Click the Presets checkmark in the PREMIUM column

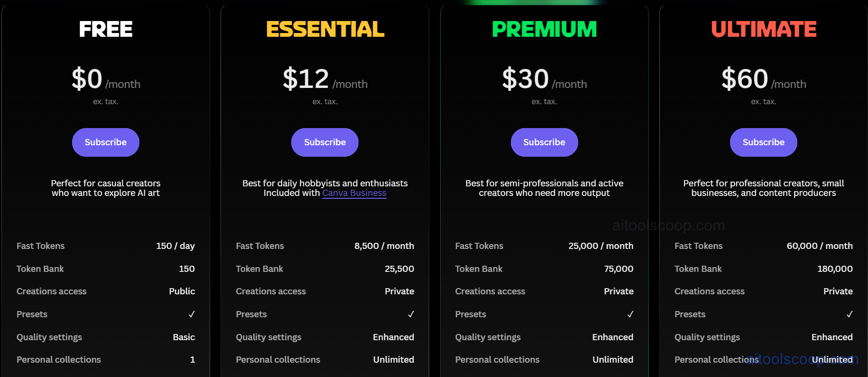pyautogui.click(x=630, y=314)
